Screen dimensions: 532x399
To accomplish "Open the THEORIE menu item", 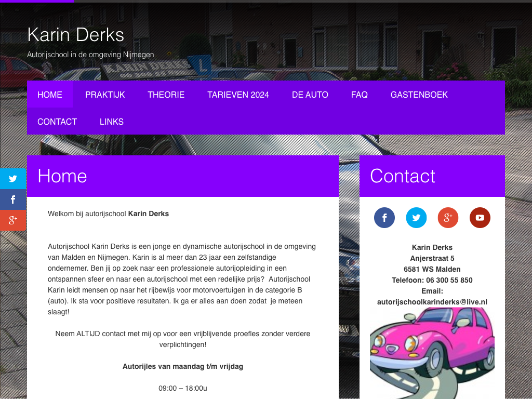I will [x=166, y=95].
